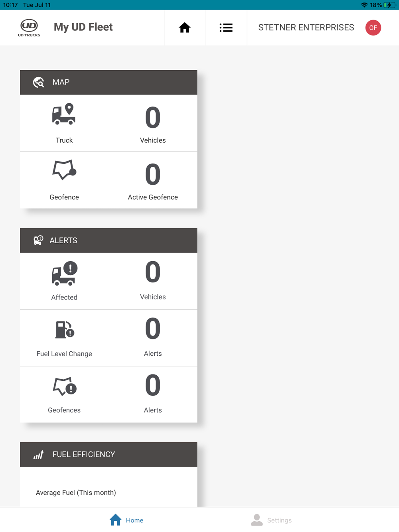Tap the home icon in the top bar
The height and width of the screenshot is (532, 399).
coord(184,28)
